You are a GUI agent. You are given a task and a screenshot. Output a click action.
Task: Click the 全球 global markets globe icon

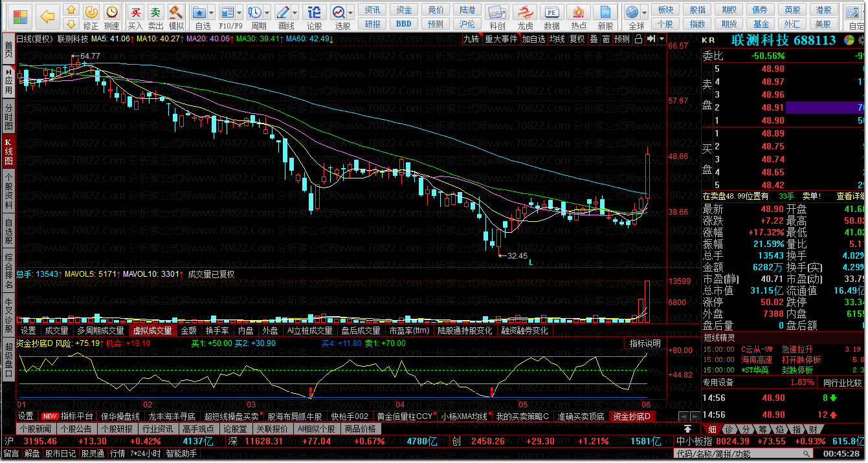[632, 12]
